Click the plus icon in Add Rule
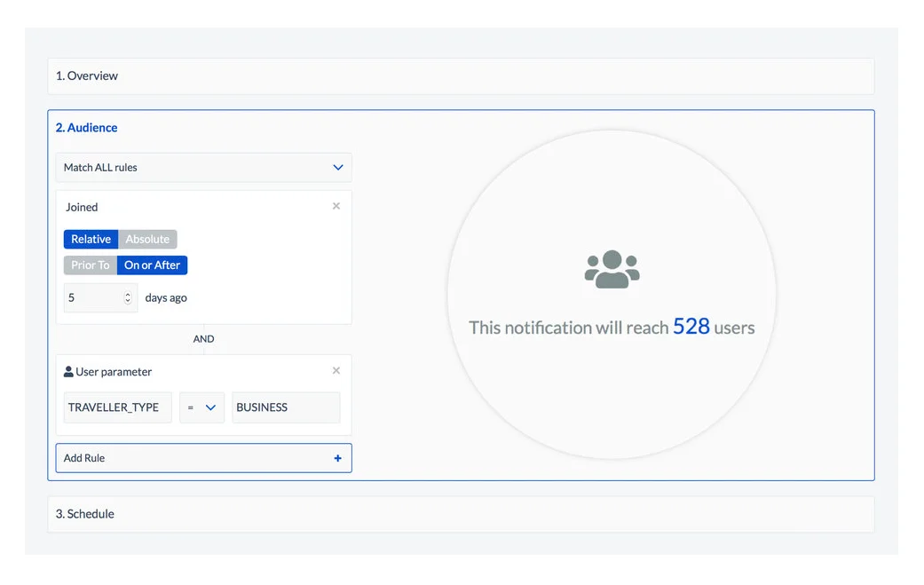Viewport: 924px width, 585px height. 337,458
